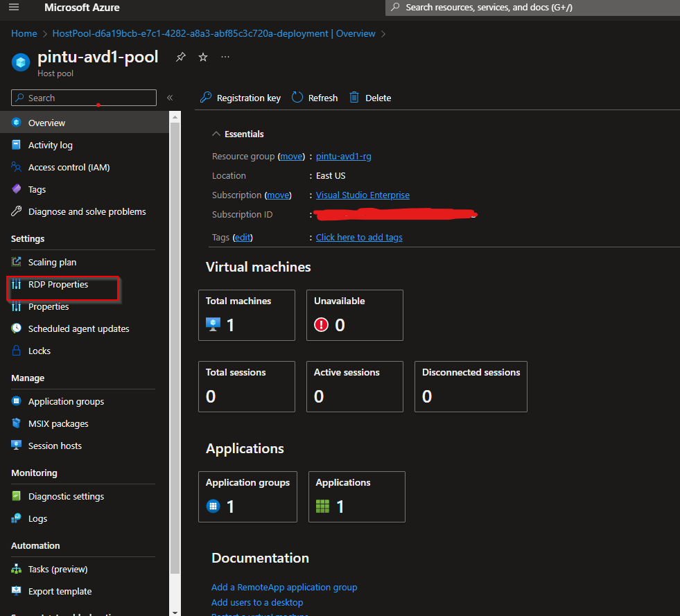
Task: Open the HostPool deployment Overview breadcrumb
Action: tap(213, 33)
